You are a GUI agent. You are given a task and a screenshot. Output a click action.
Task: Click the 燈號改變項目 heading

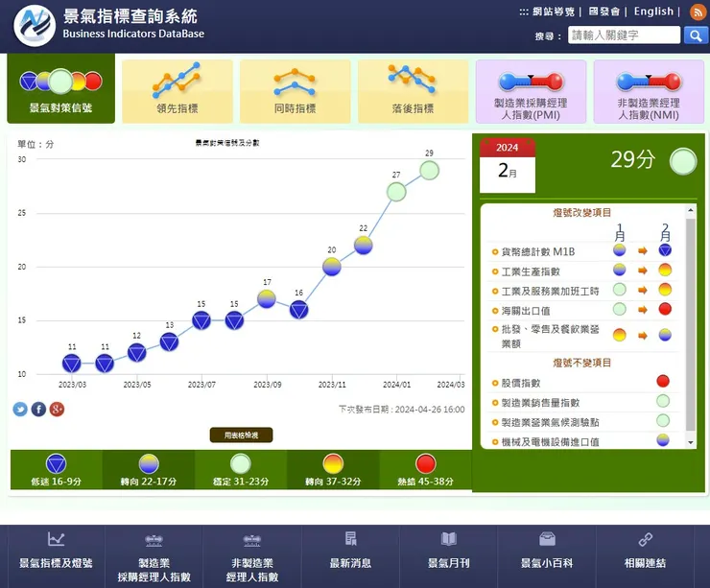coord(581,212)
